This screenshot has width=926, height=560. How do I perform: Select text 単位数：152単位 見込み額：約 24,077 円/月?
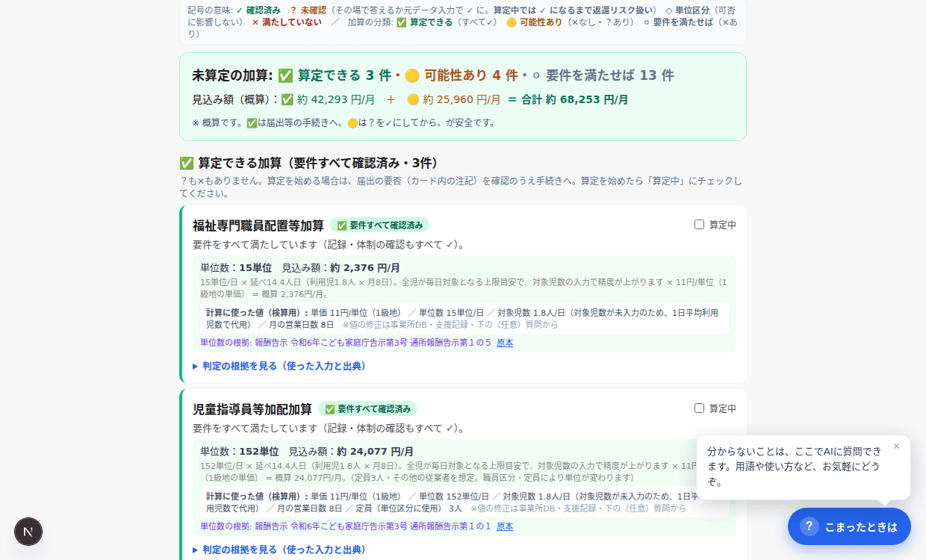307,452
